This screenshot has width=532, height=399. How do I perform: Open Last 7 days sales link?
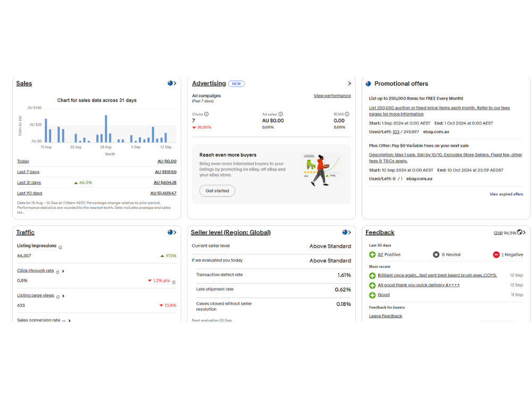[28, 172]
